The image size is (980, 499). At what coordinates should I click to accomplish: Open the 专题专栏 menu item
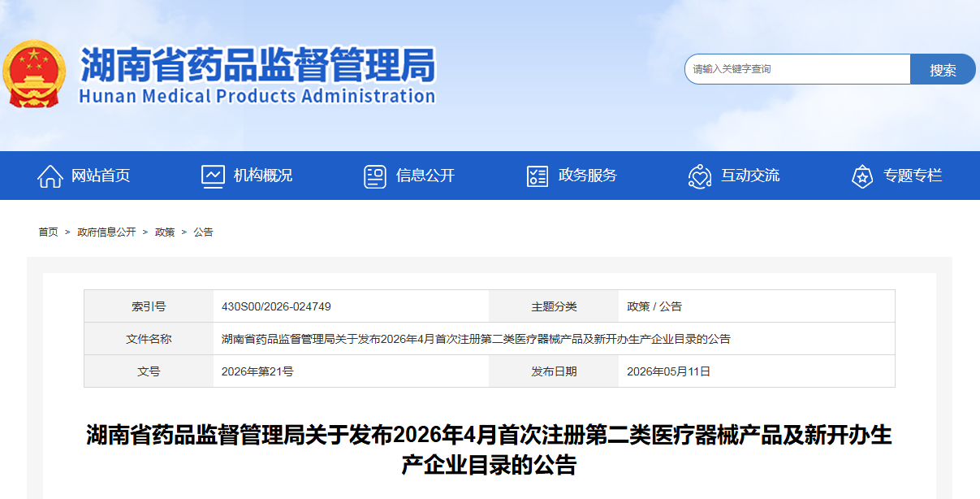(x=913, y=176)
